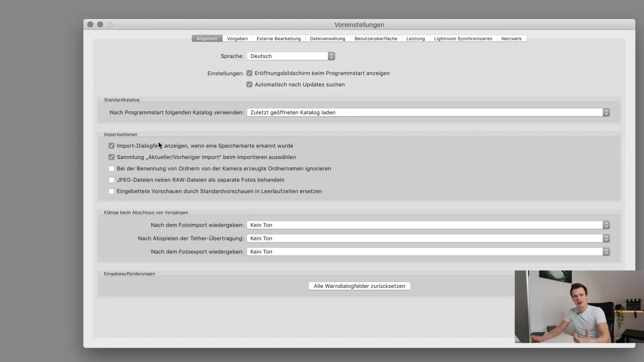This screenshot has height=362, width=644.
Task: Click the webcam video overlay thumbnail
Action: click(x=579, y=307)
